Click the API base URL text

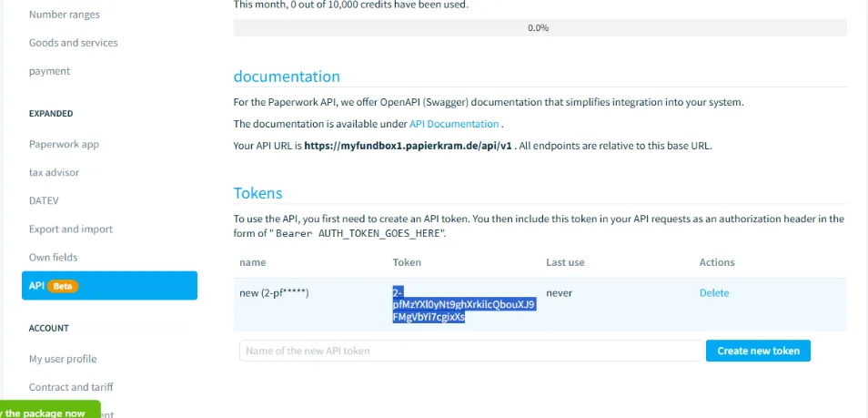coord(408,147)
